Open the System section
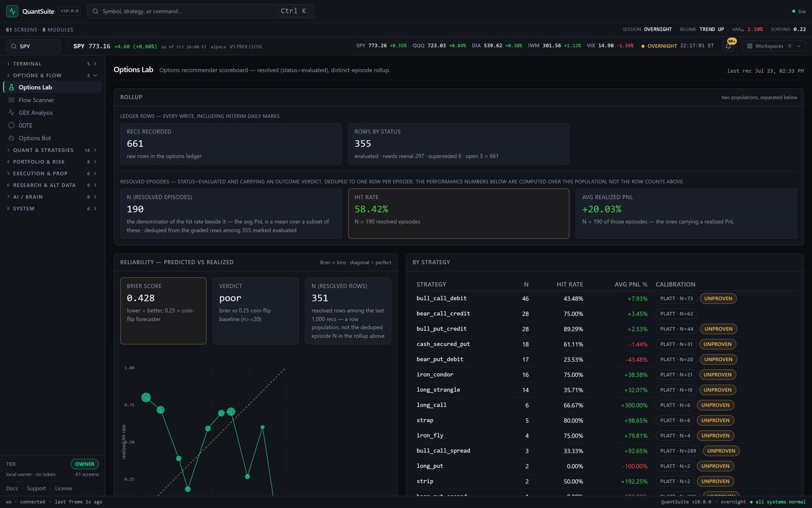The height and width of the screenshot is (508, 812). click(x=52, y=208)
